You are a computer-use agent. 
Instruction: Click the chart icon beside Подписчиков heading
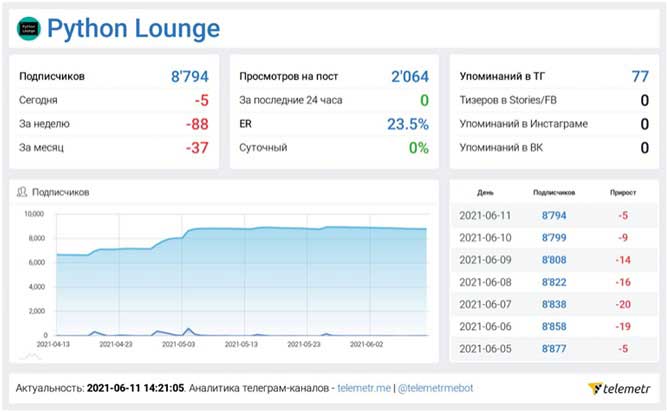tap(23, 191)
